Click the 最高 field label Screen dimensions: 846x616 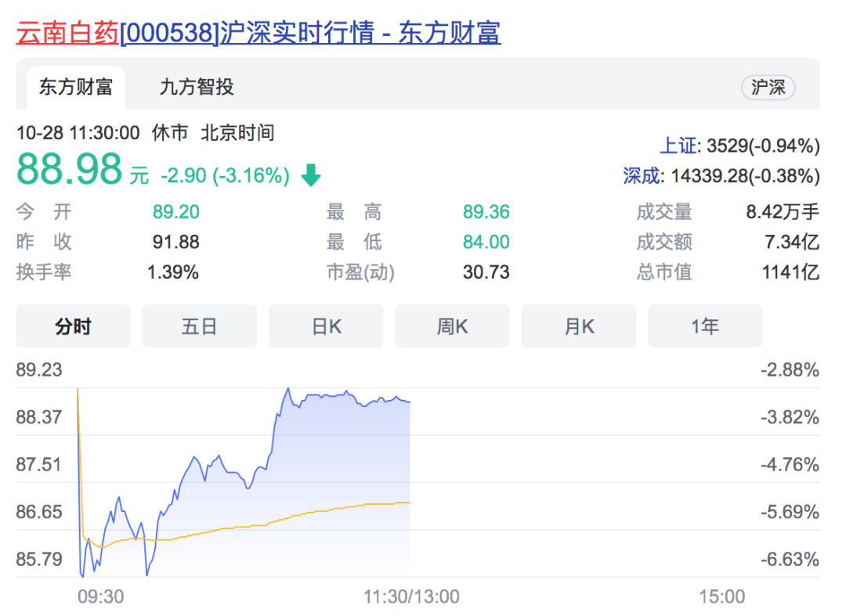coord(354,212)
